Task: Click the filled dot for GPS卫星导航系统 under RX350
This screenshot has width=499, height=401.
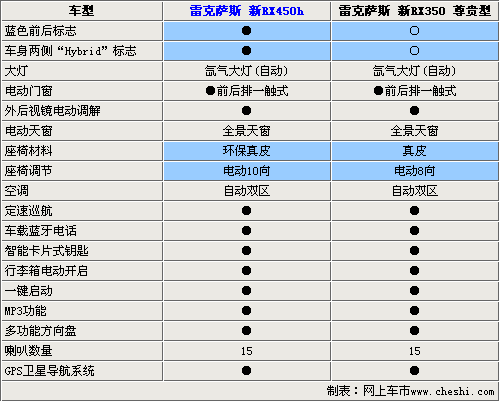Action: 414,371
